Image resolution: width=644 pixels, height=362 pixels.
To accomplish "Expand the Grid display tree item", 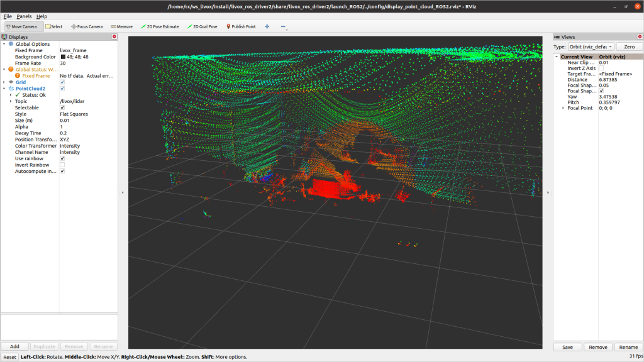I will click(4, 82).
